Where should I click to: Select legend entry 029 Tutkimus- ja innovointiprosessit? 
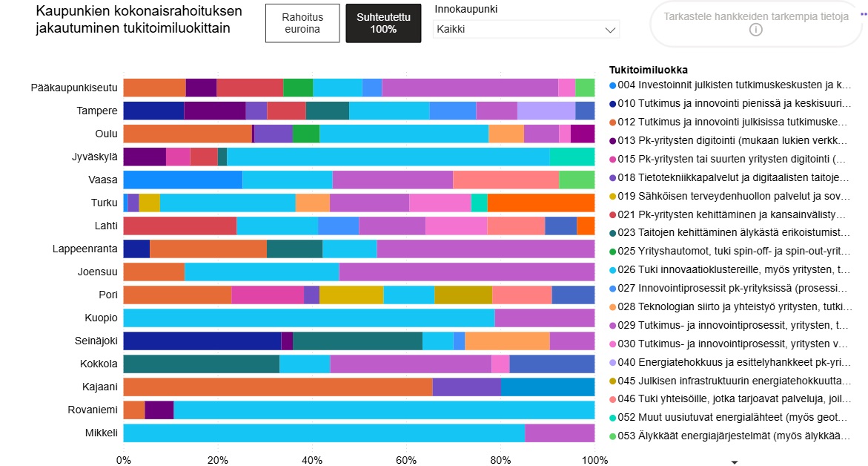click(734, 325)
